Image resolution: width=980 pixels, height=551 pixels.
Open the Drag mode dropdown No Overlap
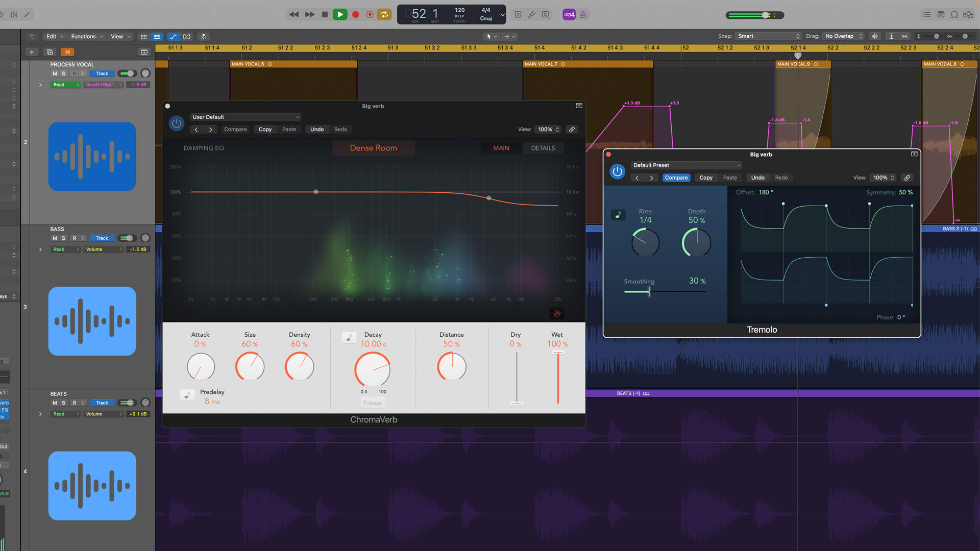point(843,36)
